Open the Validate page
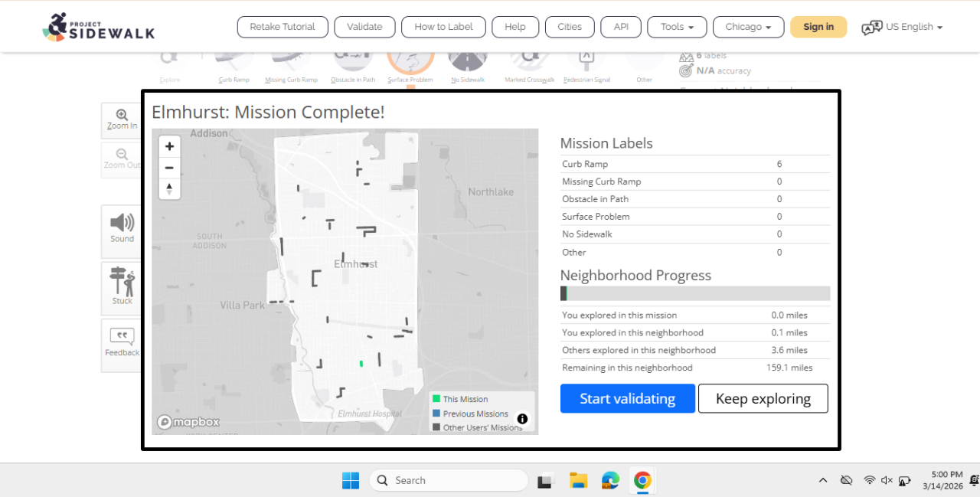 [364, 27]
